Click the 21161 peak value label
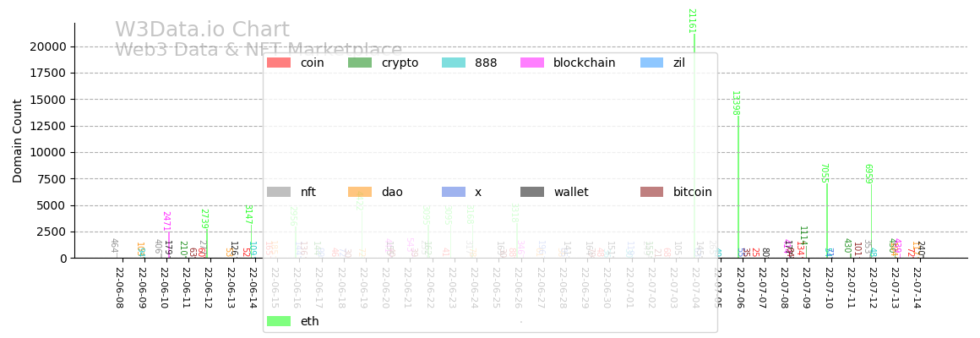980x338 pixels. 691,21
